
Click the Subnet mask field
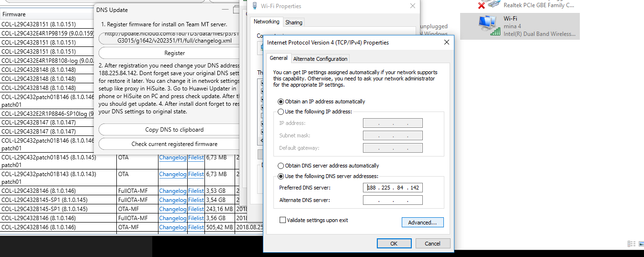coord(393,135)
